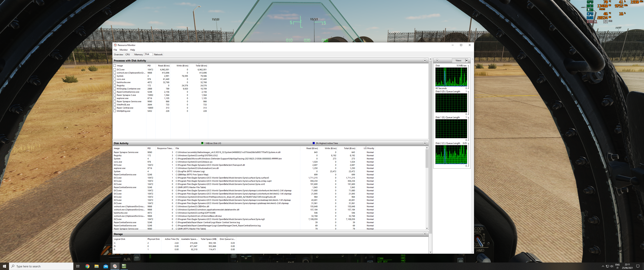Switch to the DCS World taskbar icon
Image resolution: width=644 pixels, height=270 pixels.
pos(124,266)
